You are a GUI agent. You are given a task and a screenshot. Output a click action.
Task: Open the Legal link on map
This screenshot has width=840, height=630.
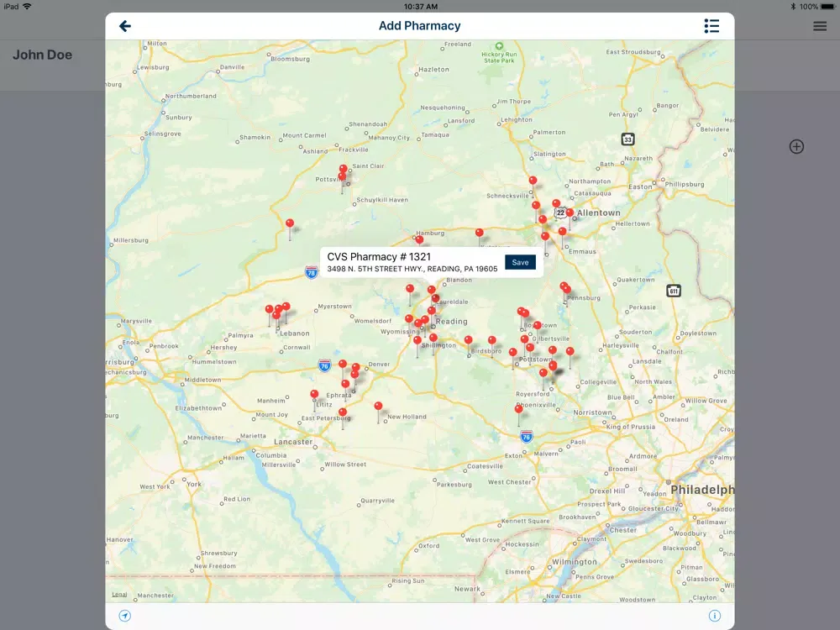pos(119,595)
